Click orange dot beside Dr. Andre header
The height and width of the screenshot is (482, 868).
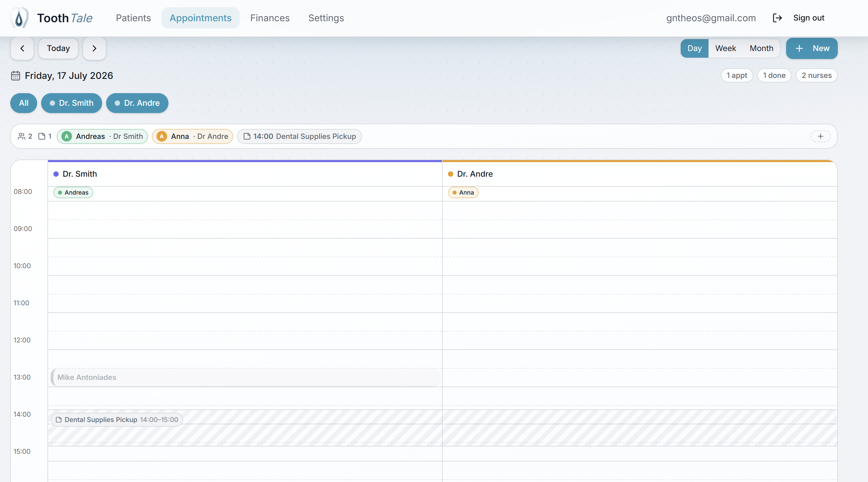pos(450,174)
